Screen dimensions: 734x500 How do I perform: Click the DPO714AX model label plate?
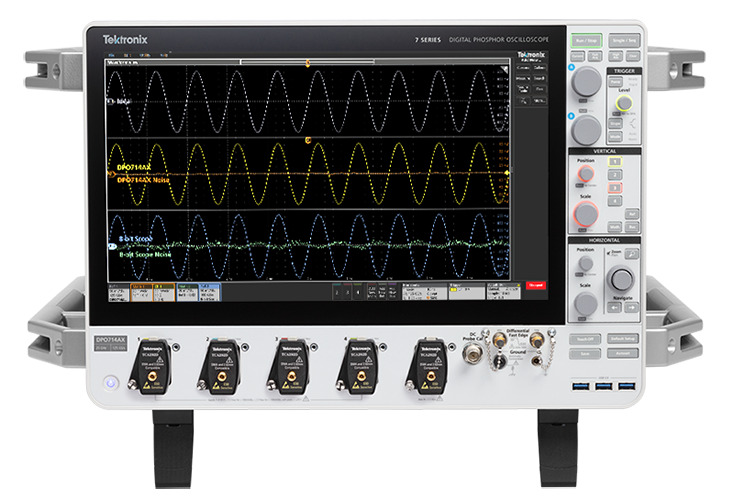click(110, 344)
